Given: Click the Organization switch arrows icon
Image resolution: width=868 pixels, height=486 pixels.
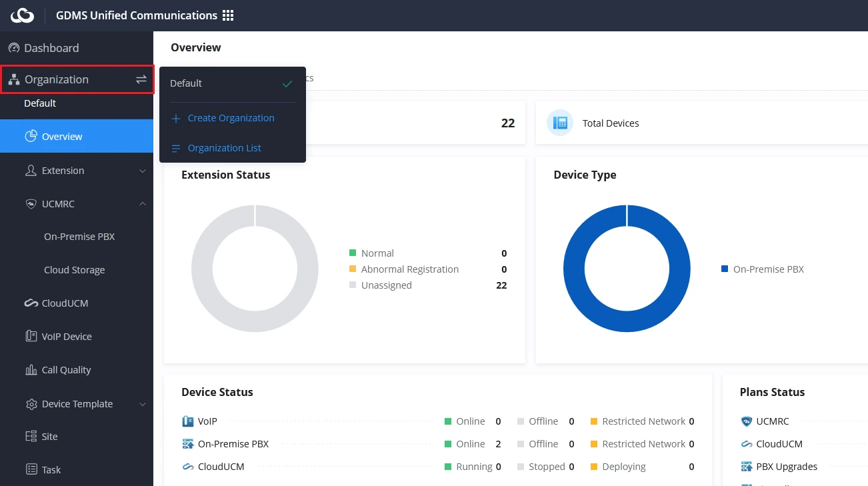Looking at the screenshot, I should (x=141, y=79).
